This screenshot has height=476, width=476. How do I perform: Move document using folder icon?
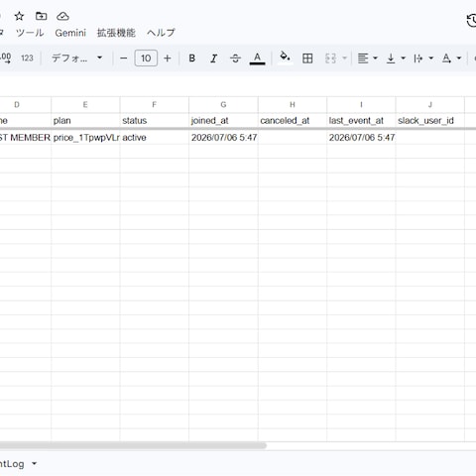[x=41, y=16]
